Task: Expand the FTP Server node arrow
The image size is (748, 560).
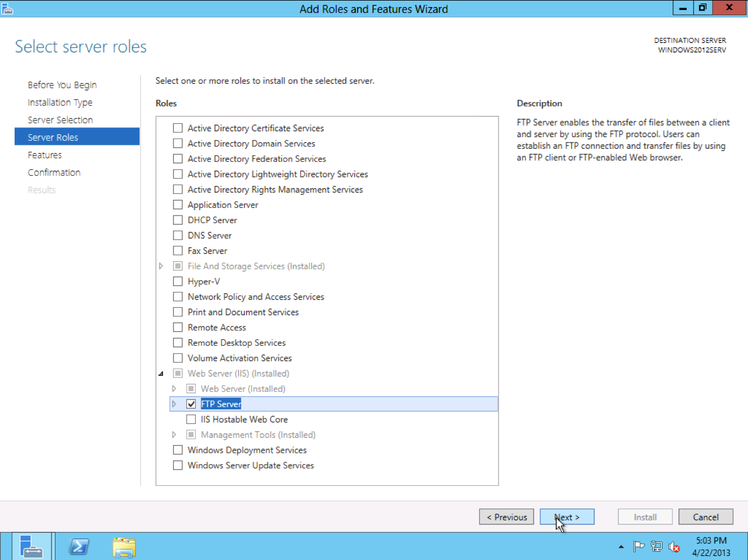Action: [x=174, y=404]
